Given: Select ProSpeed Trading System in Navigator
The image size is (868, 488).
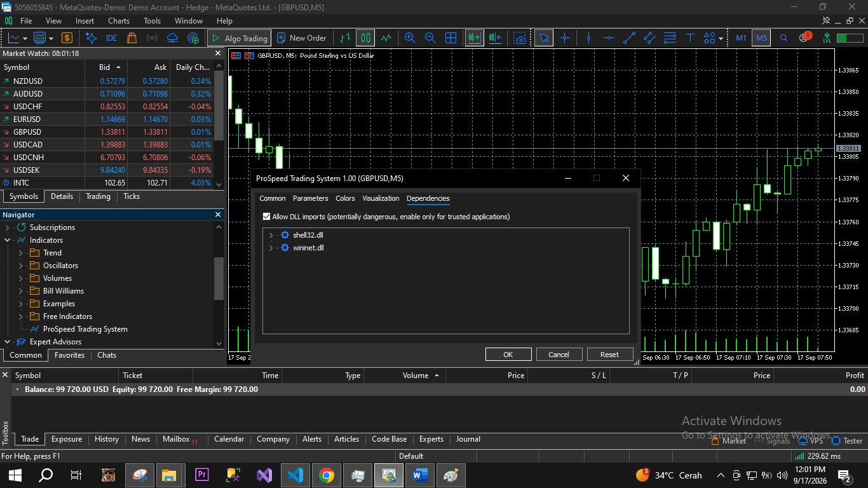Looking at the screenshot, I should [85, 329].
